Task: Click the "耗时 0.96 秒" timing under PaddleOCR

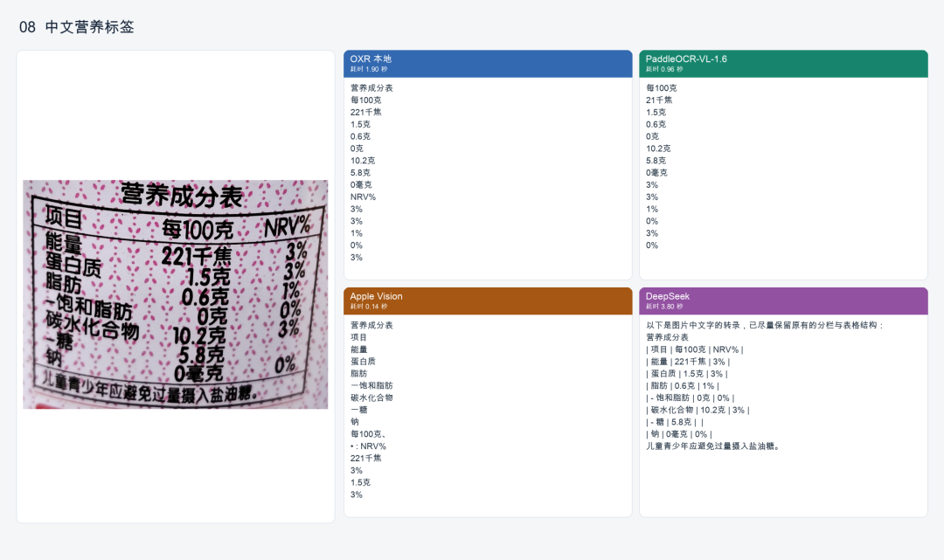Action: 664,69
